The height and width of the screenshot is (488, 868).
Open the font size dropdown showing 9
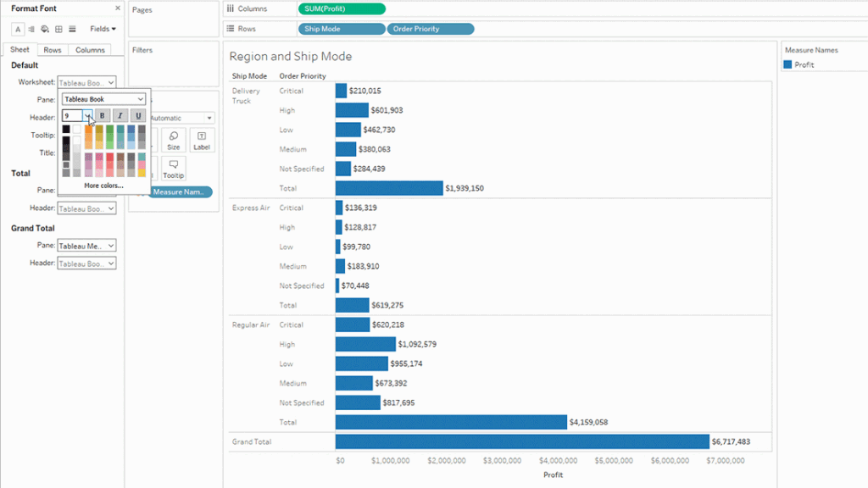tap(86, 116)
